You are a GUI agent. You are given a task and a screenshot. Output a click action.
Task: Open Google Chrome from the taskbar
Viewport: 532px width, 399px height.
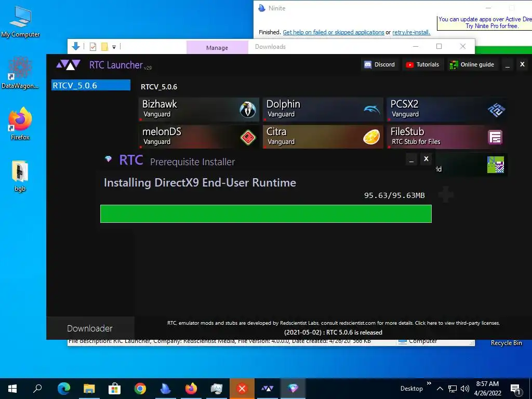(140, 389)
